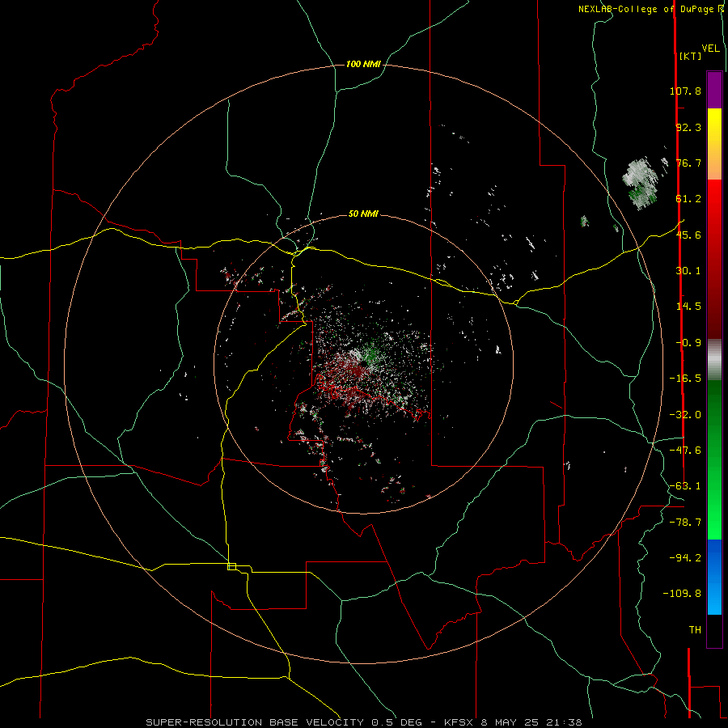Click the purple segment of velocity color bar
Screen dimensions: 728x728
[714, 90]
